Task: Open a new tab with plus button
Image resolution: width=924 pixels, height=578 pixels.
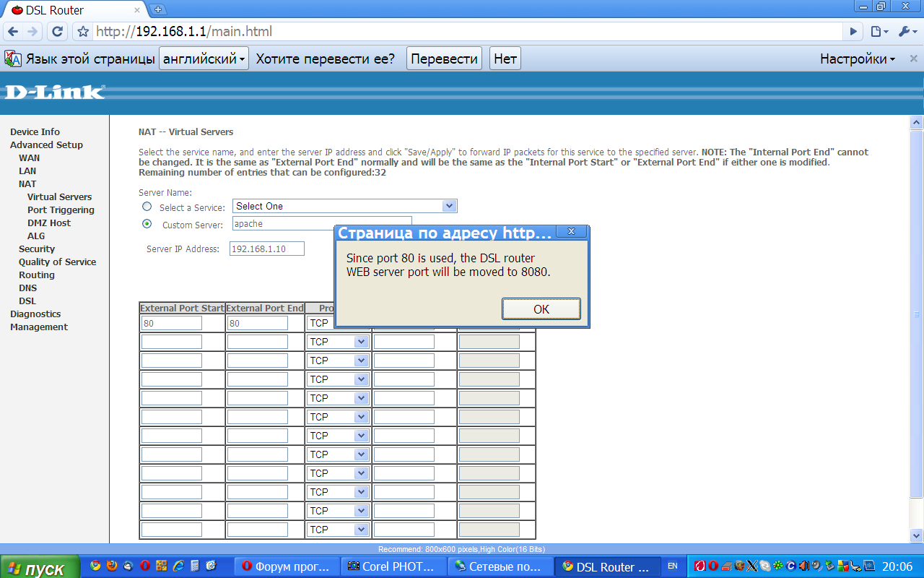Action: point(158,9)
